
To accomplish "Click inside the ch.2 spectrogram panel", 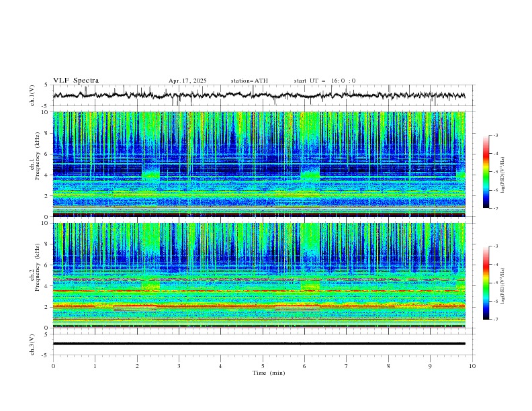I will pyautogui.click(x=259, y=275).
